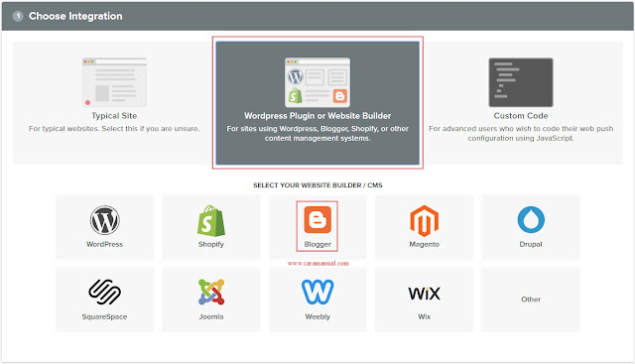The height and width of the screenshot is (364, 635).
Task: Choose the Drupal drop icon
Action: tap(531, 220)
